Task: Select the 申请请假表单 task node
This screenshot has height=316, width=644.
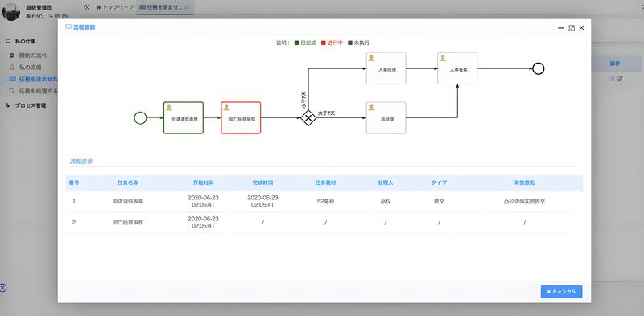Action: (x=184, y=117)
